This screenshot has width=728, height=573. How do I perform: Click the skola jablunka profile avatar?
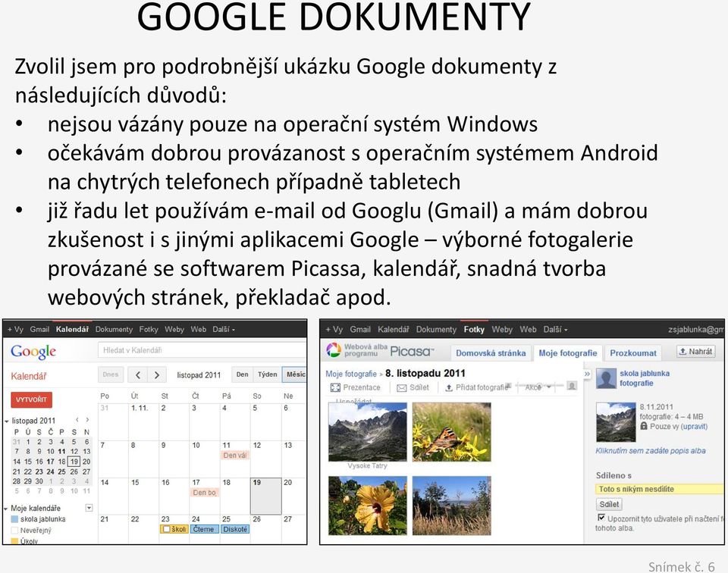606,378
